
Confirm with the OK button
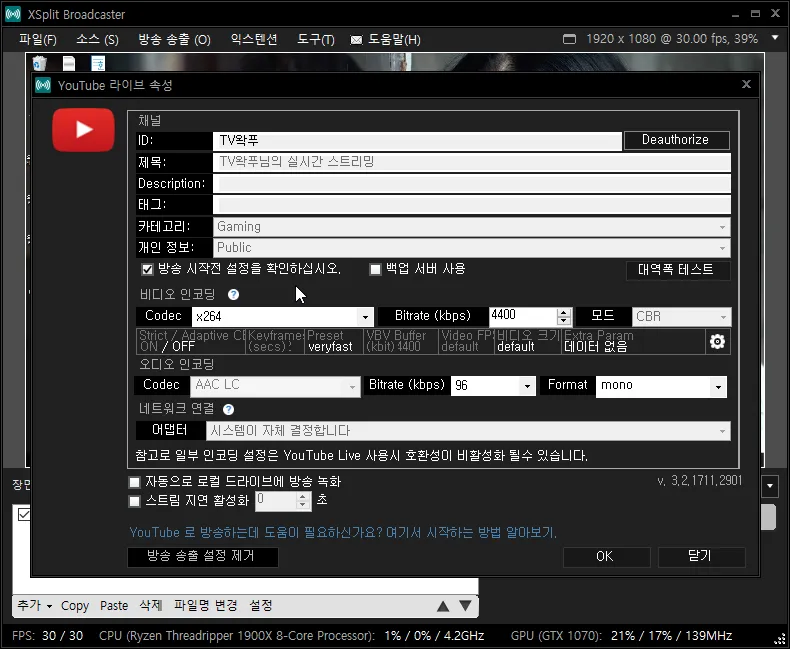606,557
